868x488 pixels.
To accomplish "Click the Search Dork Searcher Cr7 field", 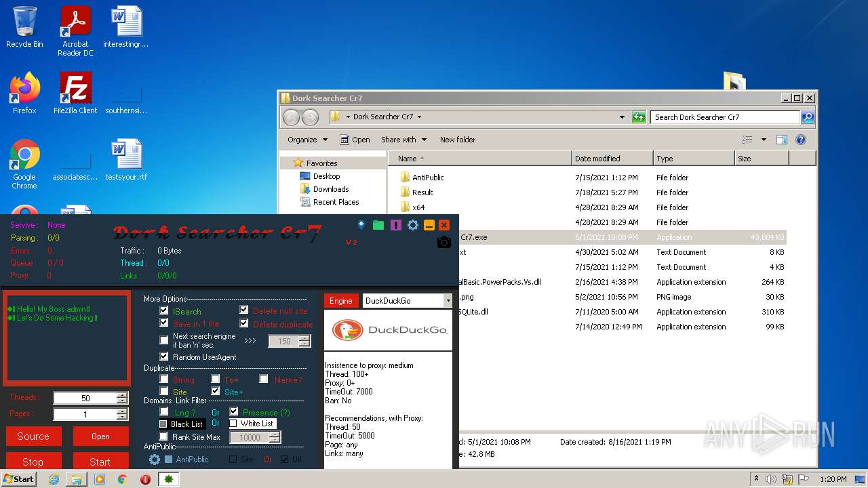I will [x=725, y=117].
